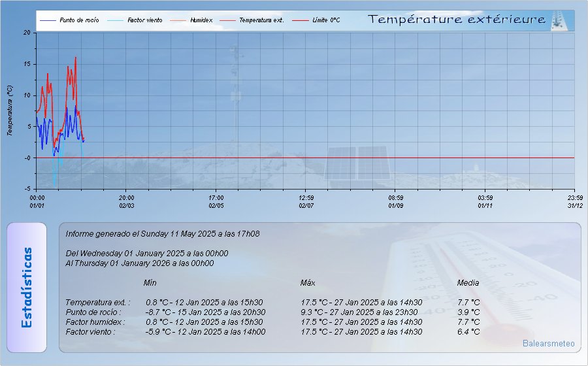Viewport: 588px width, 366px height.
Task: Click the 3.9 °C dew point mean
Action: tap(468, 312)
